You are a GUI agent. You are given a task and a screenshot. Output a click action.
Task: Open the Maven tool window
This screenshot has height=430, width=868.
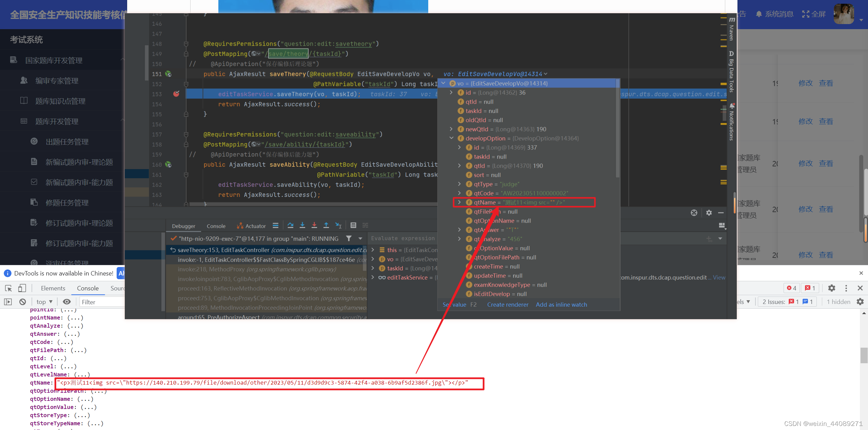click(x=732, y=29)
